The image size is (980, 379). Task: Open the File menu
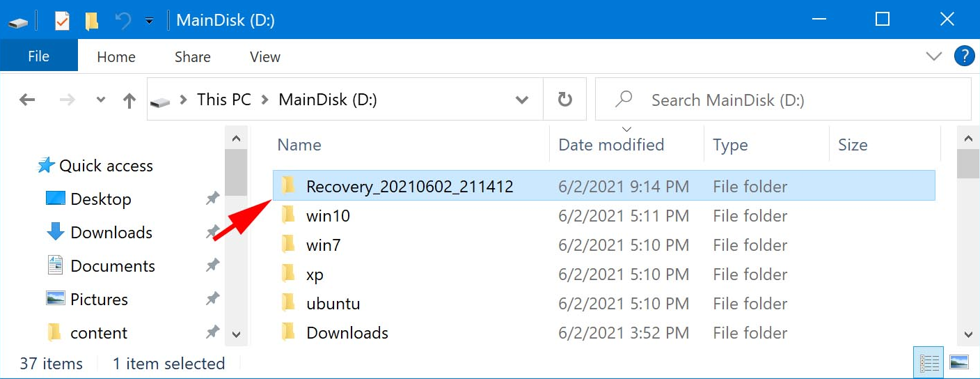(x=38, y=57)
